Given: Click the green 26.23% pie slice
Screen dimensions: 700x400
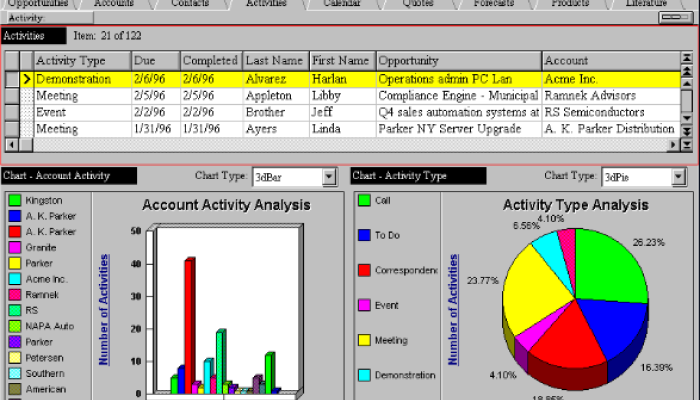Looking at the screenshot, I should [x=612, y=268].
